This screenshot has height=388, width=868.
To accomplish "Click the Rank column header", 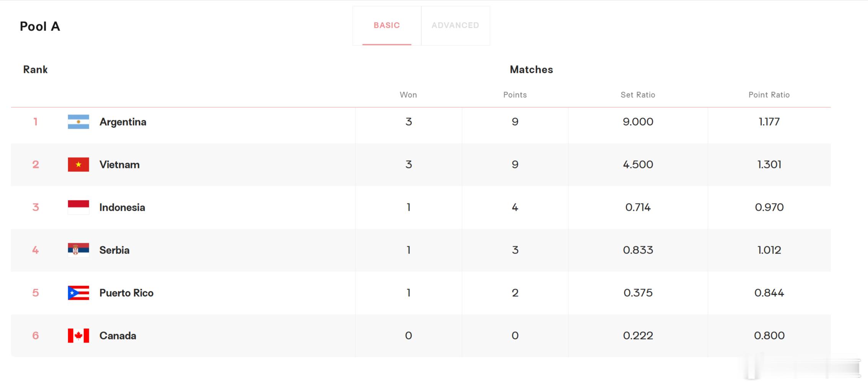I will tap(35, 70).
